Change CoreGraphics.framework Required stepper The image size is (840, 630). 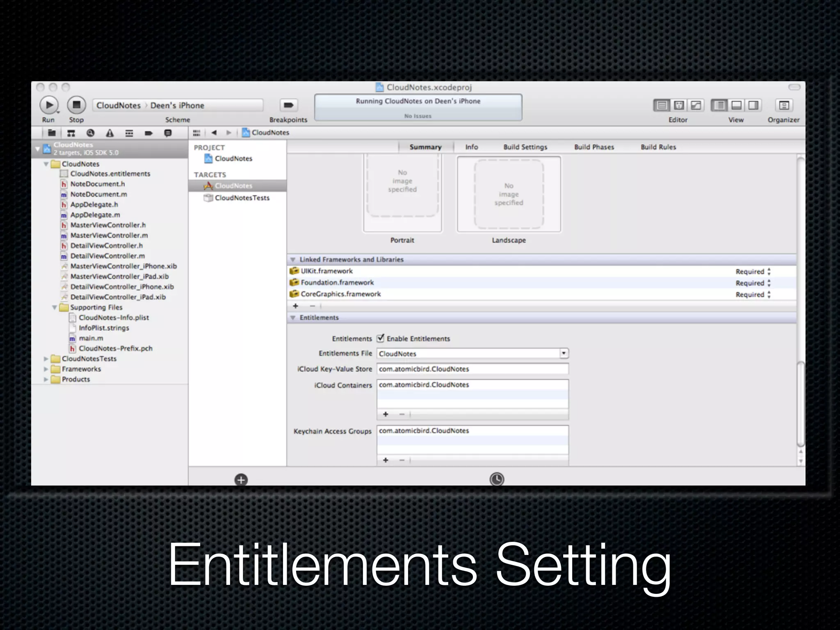click(x=769, y=294)
